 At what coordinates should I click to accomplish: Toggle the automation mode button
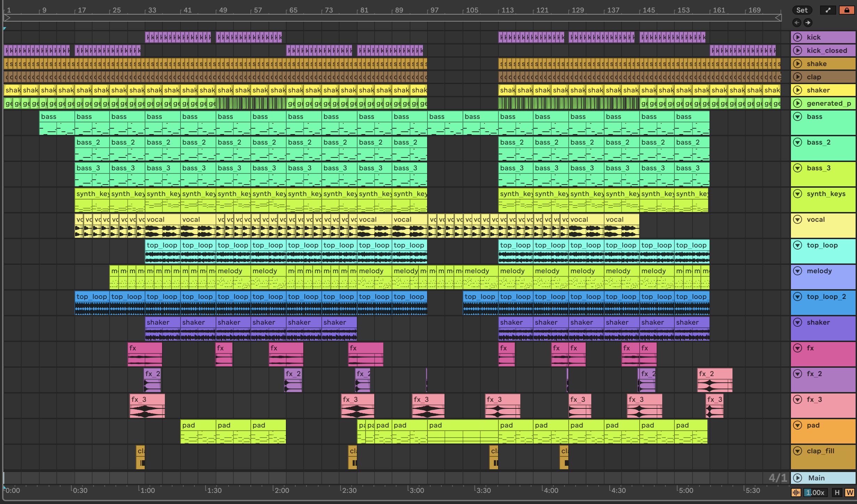828,10
